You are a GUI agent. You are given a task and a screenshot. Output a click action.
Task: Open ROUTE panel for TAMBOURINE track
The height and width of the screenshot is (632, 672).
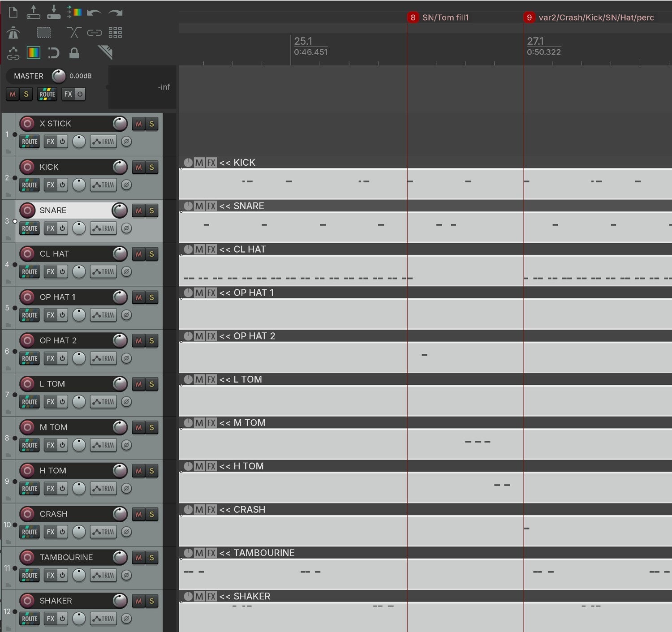coord(30,575)
